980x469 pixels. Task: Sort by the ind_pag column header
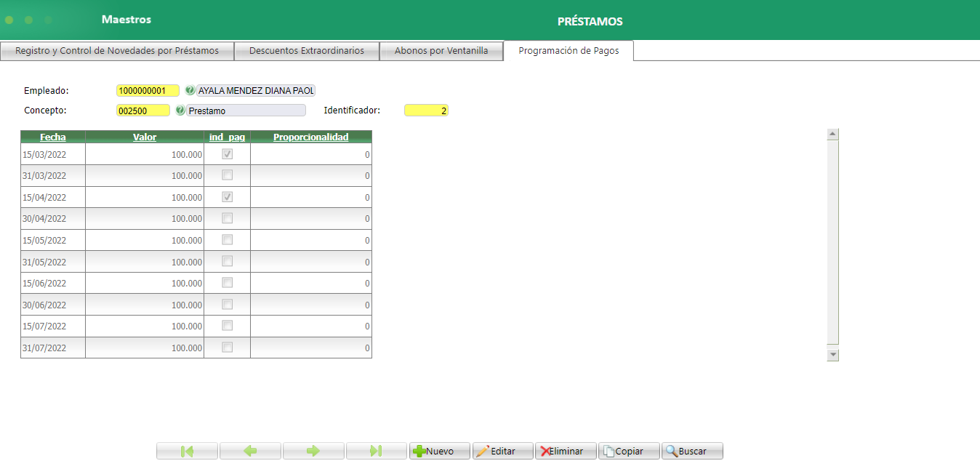click(227, 137)
